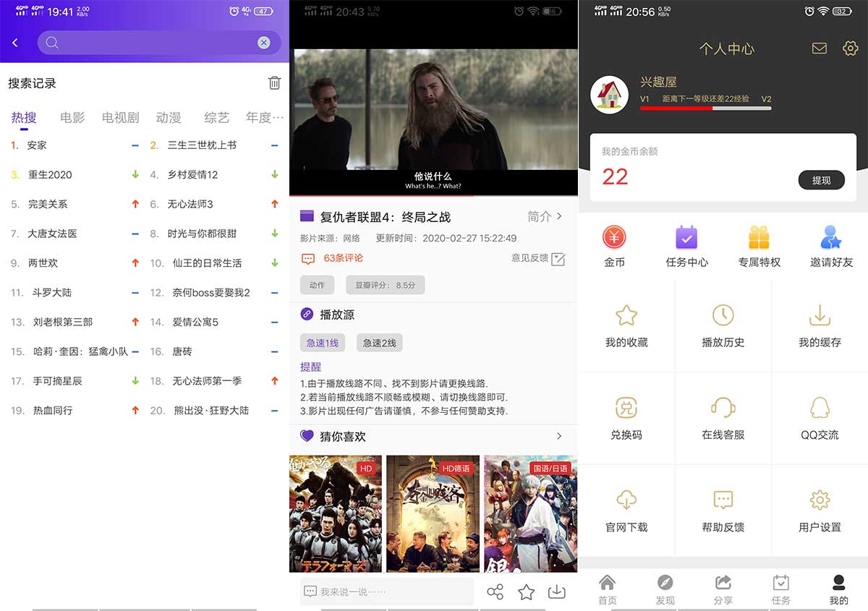Open hot search item 安家
This screenshot has width=868, height=611.
click(x=37, y=145)
